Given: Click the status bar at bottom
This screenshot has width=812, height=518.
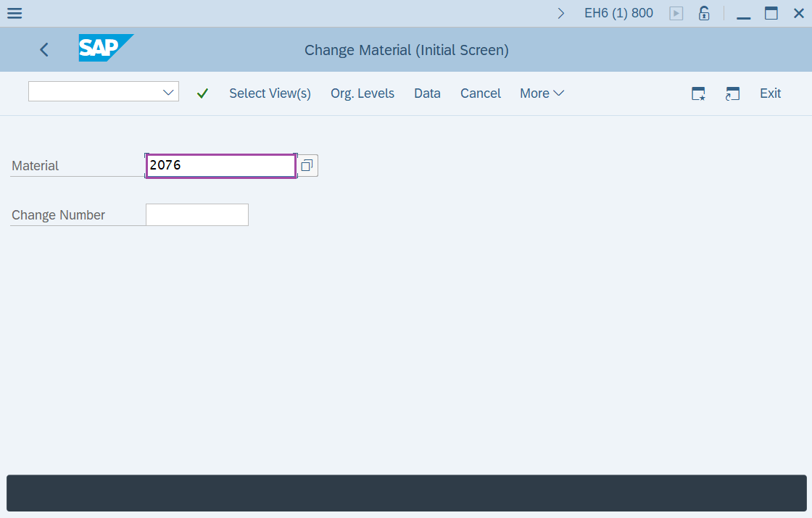Looking at the screenshot, I should point(406,493).
